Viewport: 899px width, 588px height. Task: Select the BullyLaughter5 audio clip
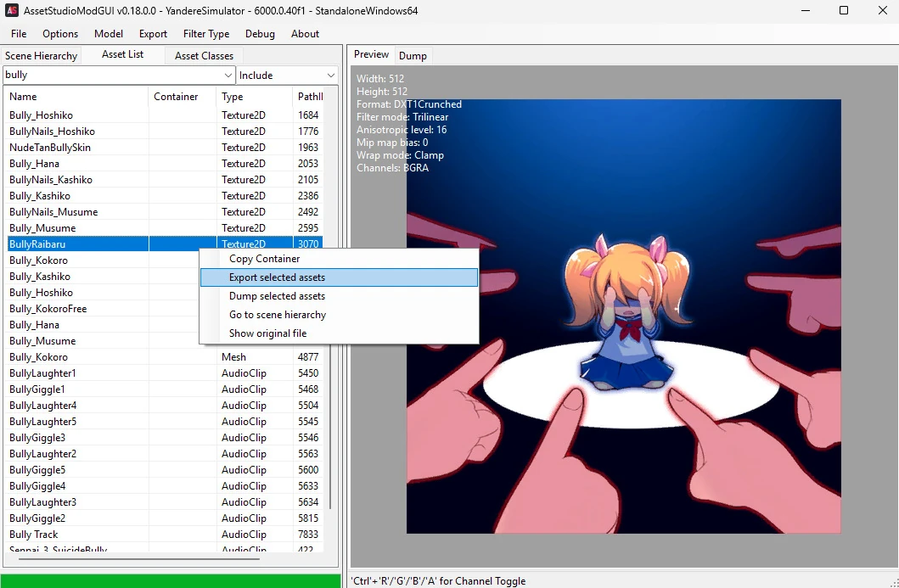point(166,421)
